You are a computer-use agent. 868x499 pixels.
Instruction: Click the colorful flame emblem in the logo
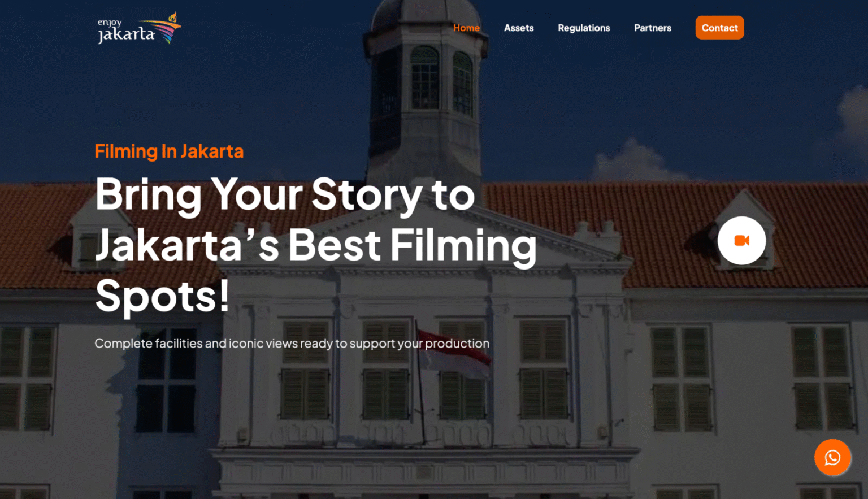[x=168, y=29]
